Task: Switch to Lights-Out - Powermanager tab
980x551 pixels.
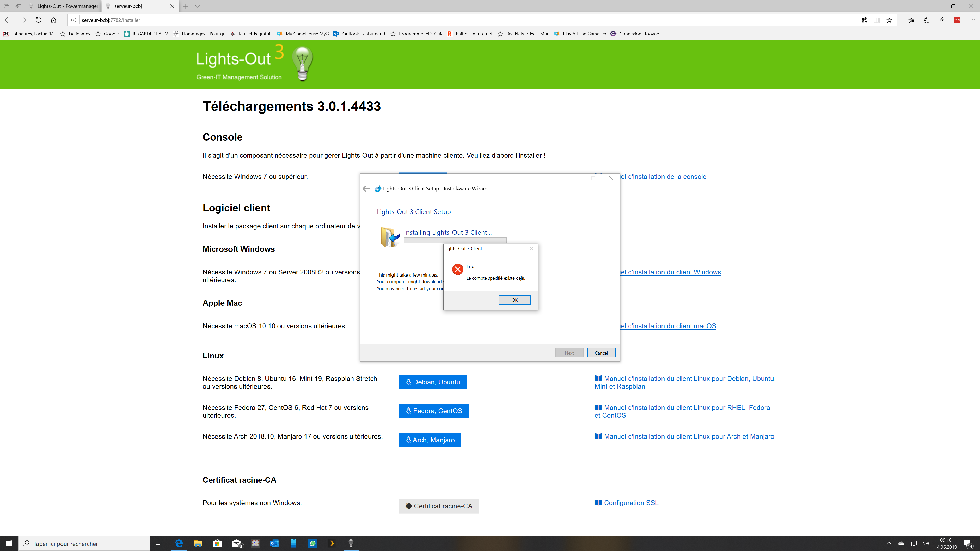Action: click(x=64, y=6)
